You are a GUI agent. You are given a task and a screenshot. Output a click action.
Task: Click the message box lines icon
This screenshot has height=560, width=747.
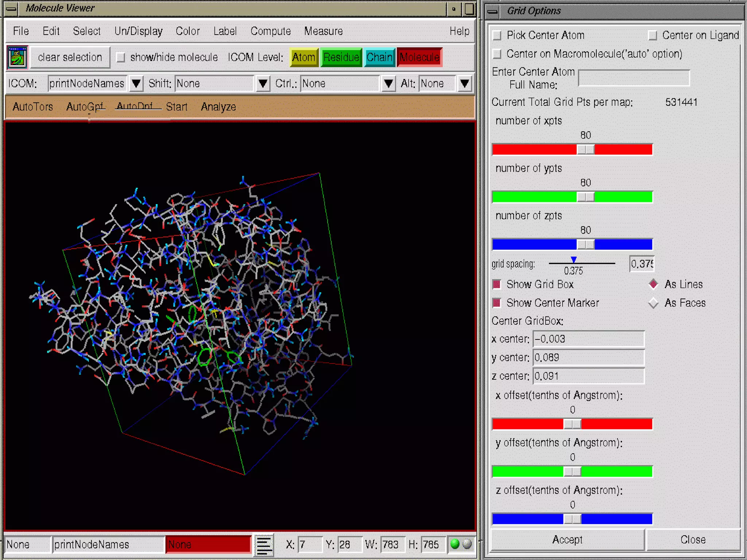click(x=263, y=545)
